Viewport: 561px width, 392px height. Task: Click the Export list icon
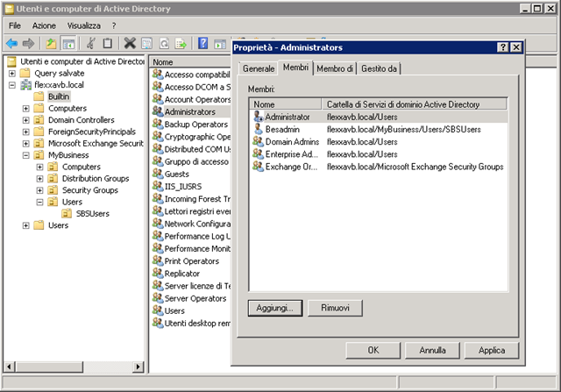[x=181, y=44]
